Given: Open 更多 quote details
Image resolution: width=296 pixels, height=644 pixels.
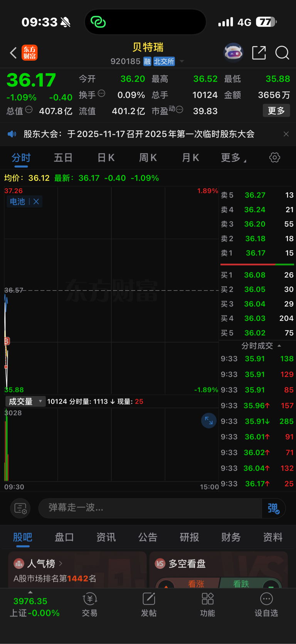Looking at the screenshot, I should click(x=276, y=111).
